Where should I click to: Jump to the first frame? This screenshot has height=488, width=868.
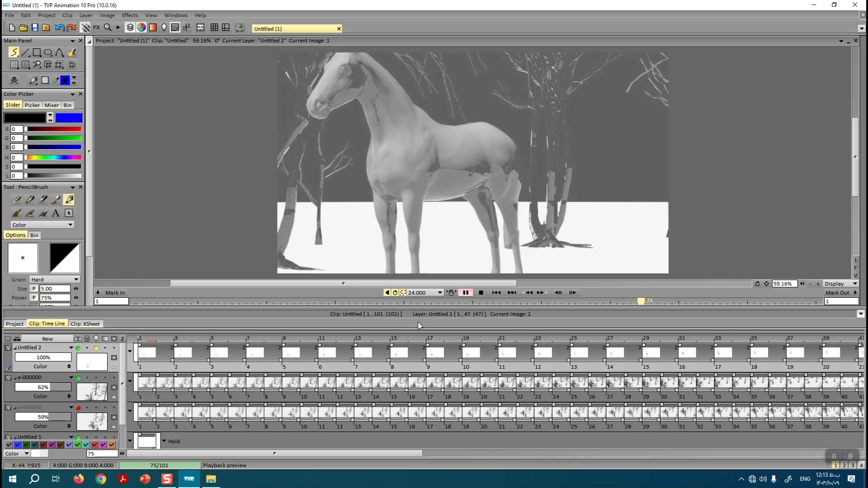tap(496, 293)
